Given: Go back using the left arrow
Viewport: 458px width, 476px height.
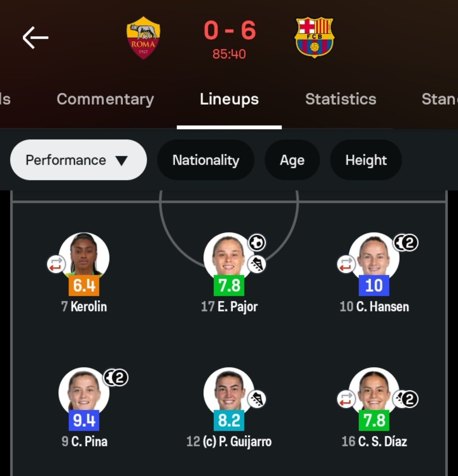Looking at the screenshot, I should (35, 38).
